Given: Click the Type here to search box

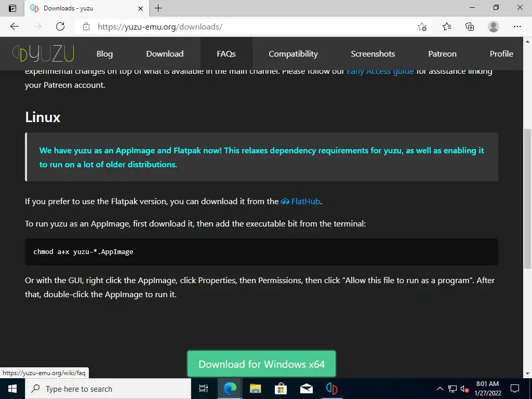Looking at the screenshot, I should click(x=108, y=389).
